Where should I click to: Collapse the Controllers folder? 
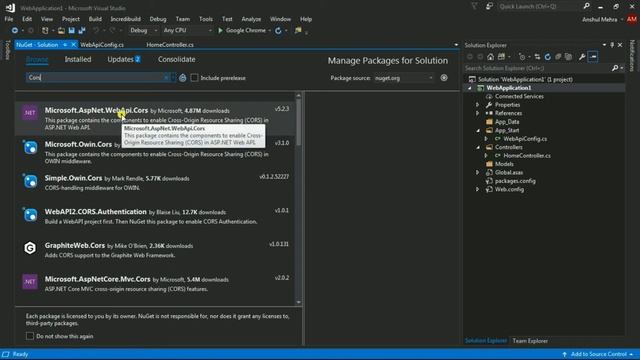478,147
